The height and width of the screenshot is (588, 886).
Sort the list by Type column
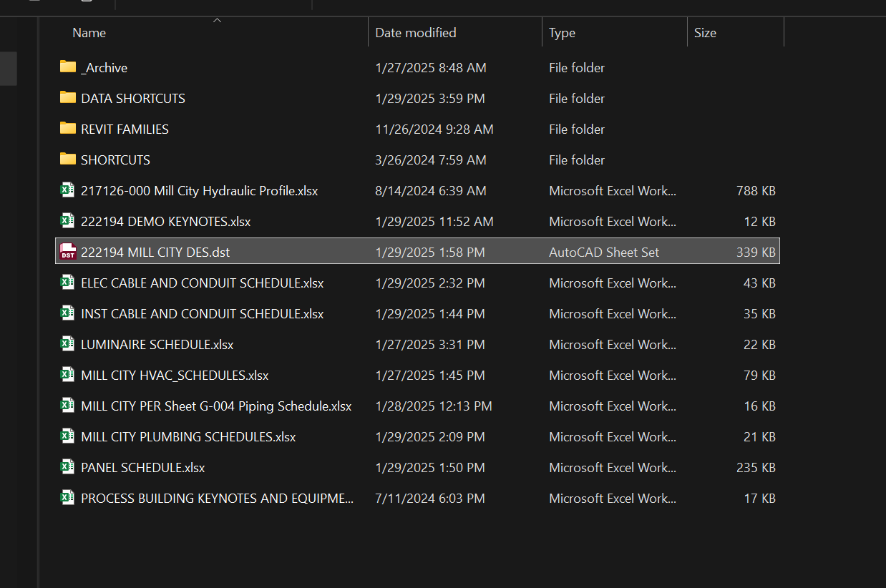point(562,33)
